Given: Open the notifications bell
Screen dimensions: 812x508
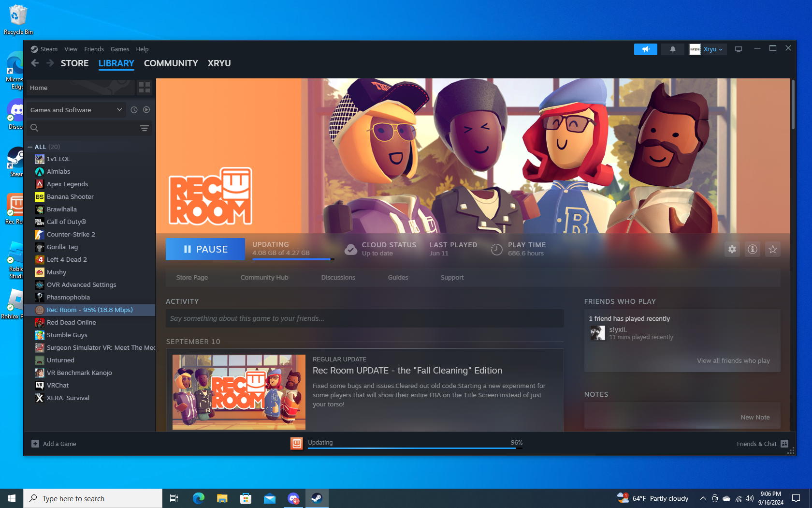Looking at the screenshot, I should pos(672,49).
